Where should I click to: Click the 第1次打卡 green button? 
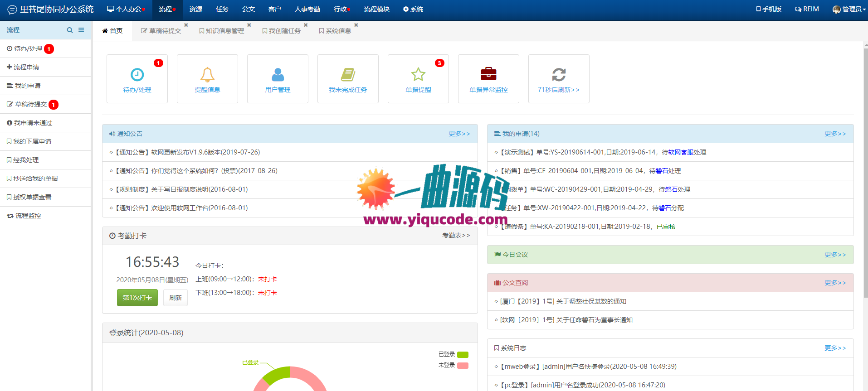(137, 298)
